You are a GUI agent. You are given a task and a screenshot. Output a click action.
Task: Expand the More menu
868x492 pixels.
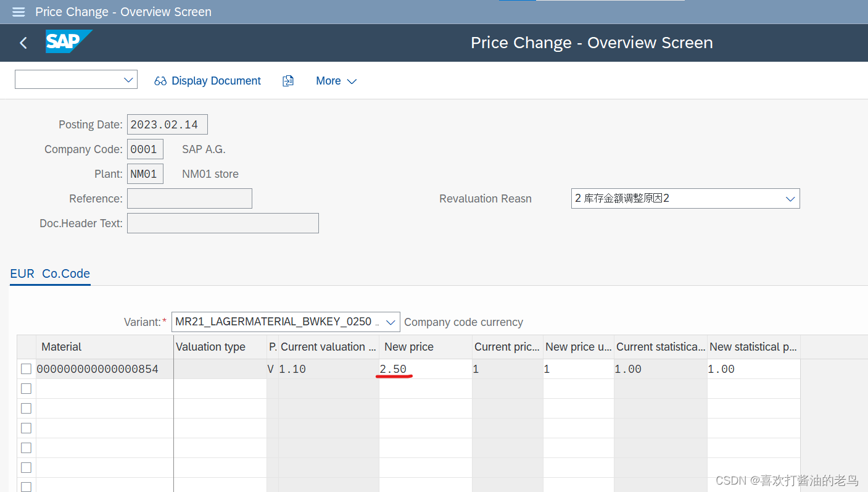(336, 80)
